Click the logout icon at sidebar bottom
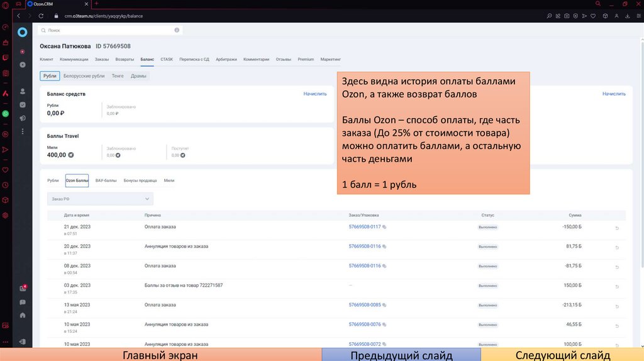644x361 pixels. [23, 342]
